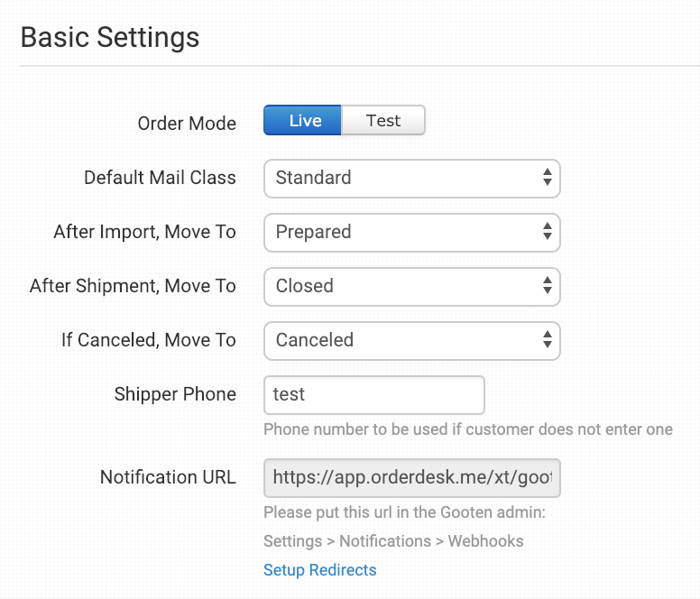Screen dimensions: 700x599
Task: Click the arrows icon on Standard selector
Action: pos(547,178)
